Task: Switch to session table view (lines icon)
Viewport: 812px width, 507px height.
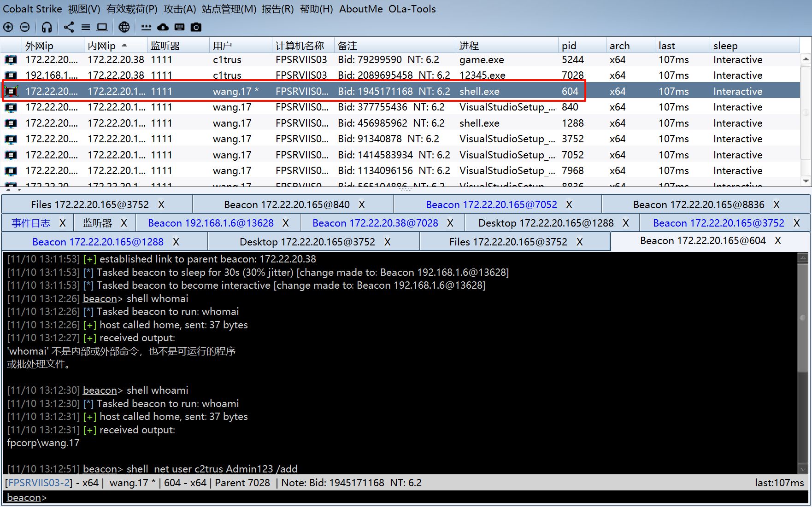Action: click(x=85, y=27)
